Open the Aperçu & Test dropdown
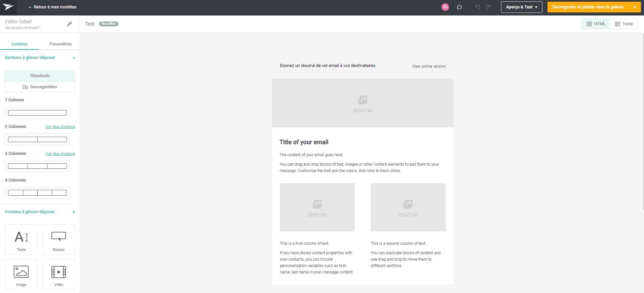The height and width of the screenshot is (293, 644). [522, 7]
